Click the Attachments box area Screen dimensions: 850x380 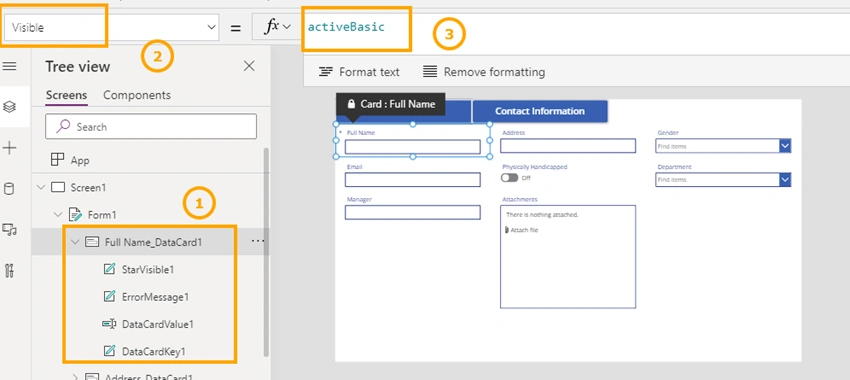pos(568,256)
